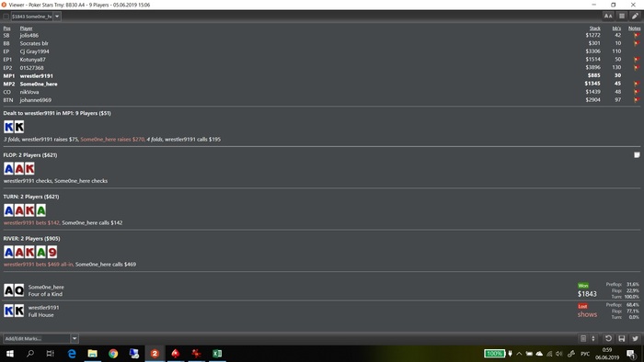Open Google Chrome from the taskbar
This screenshot has height=362, width=644.
pyautogui.click(x=113, y=354)
